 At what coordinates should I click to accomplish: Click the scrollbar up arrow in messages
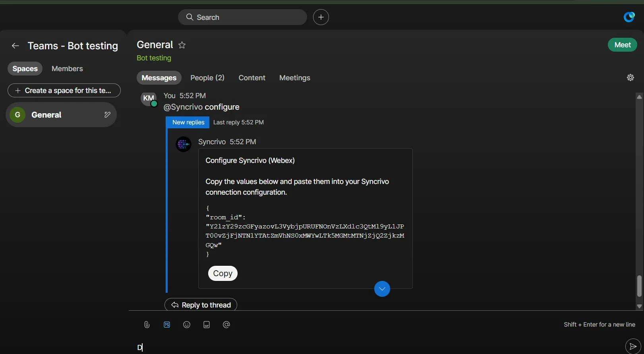coord(639,97)
